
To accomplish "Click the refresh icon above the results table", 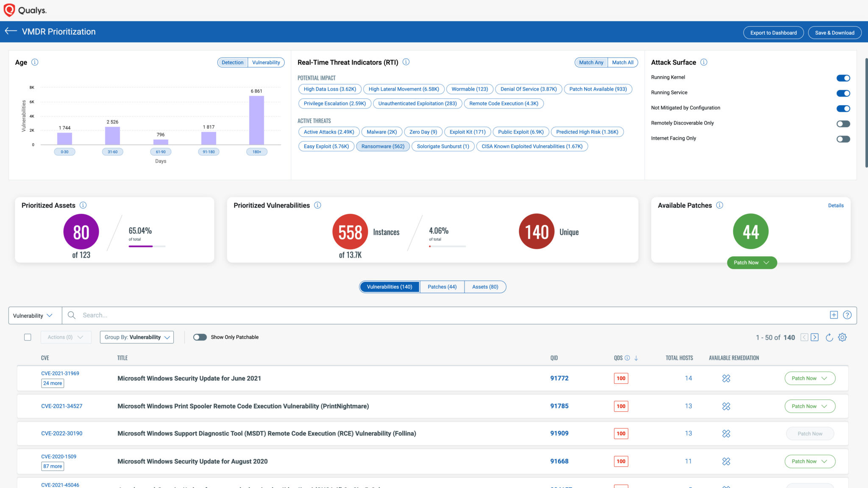I will [x=829, y=337].
